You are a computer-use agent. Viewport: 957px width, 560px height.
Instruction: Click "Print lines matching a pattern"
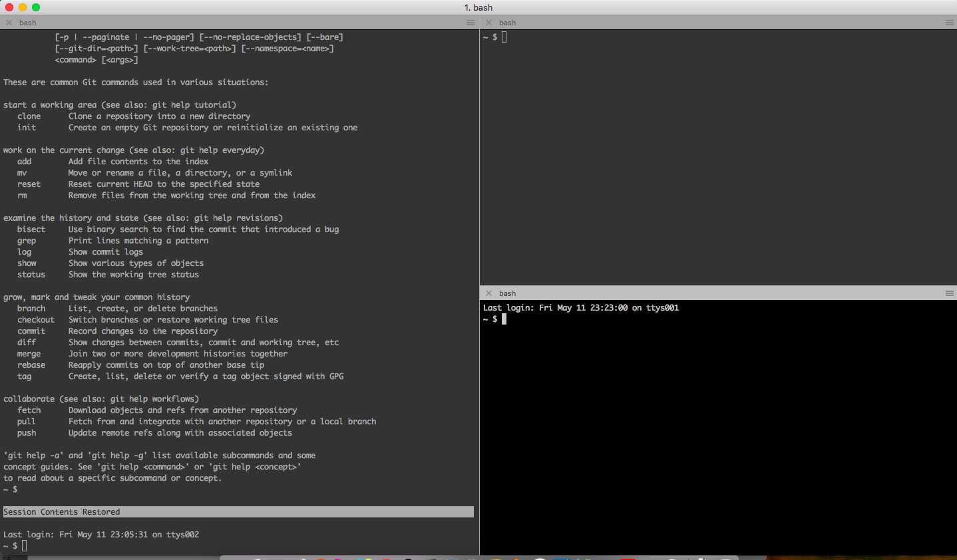[138, 241]
